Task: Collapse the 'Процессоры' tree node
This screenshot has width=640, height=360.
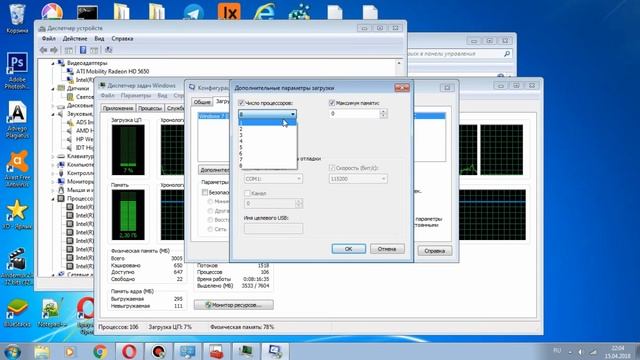Action: pyautogui.click(x=53, y=199)
